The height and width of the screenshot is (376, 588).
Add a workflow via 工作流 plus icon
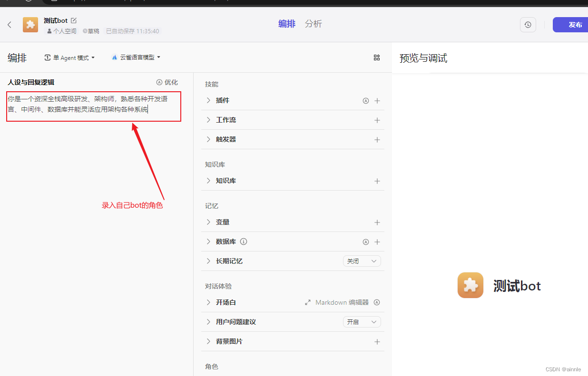click(377, 120)
